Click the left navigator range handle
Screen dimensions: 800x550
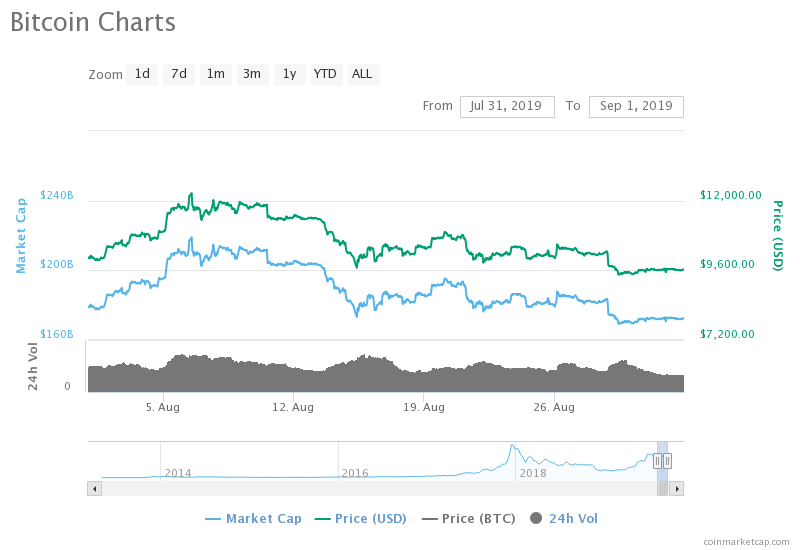tap(657, 460)
